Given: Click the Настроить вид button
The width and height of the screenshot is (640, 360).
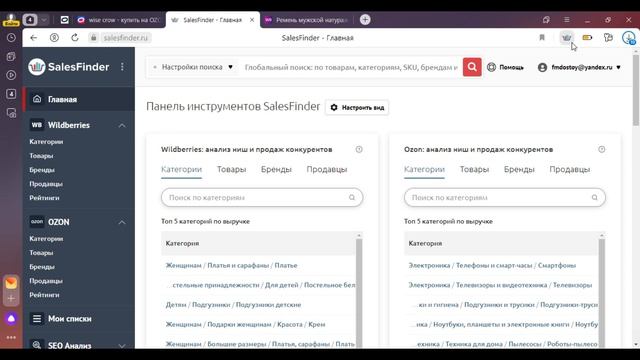Looking at the screenshot, I should [x=357, y=107].
